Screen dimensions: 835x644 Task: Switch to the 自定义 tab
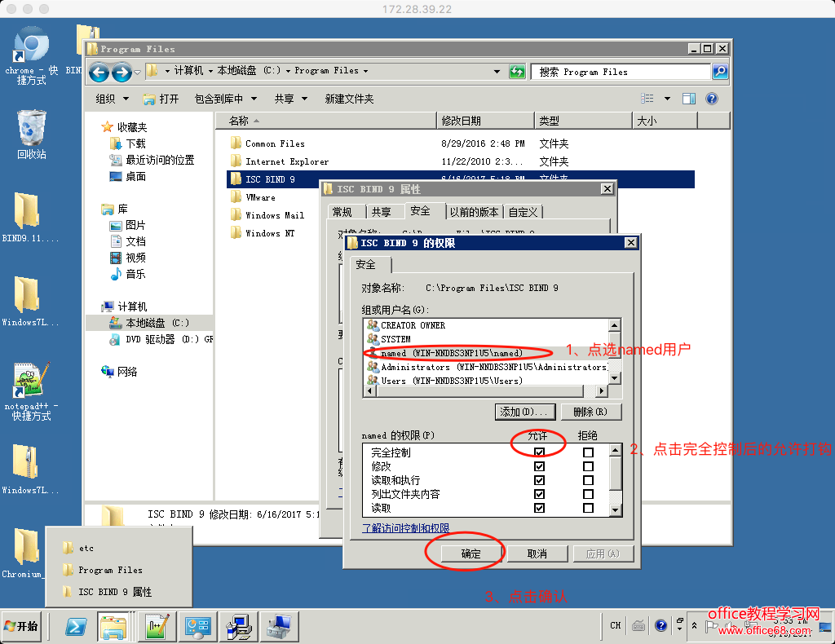click(x=523, y=213)
